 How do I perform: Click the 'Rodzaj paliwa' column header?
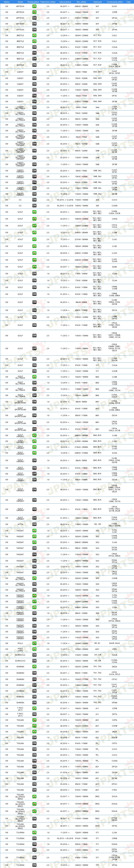click(33, 2)
